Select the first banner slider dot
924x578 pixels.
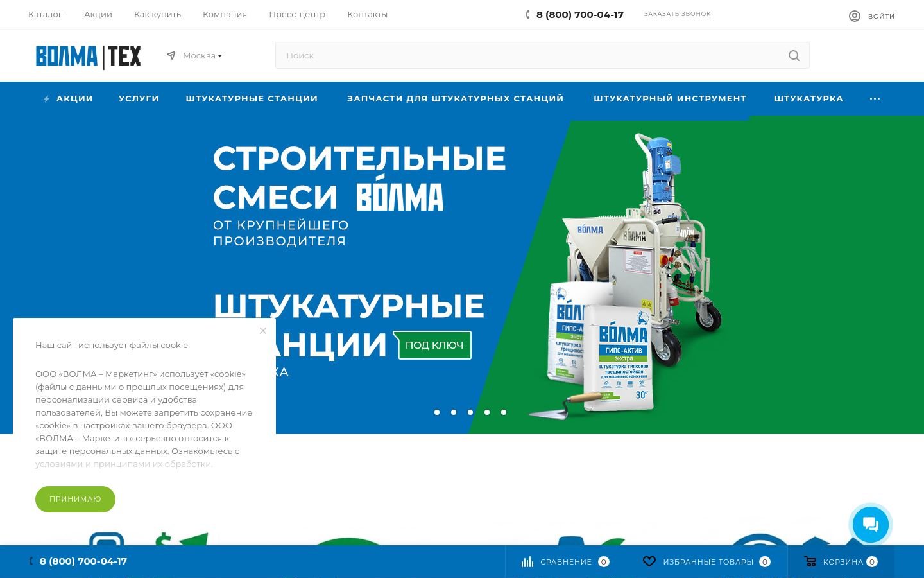click(x=437, y=412)
